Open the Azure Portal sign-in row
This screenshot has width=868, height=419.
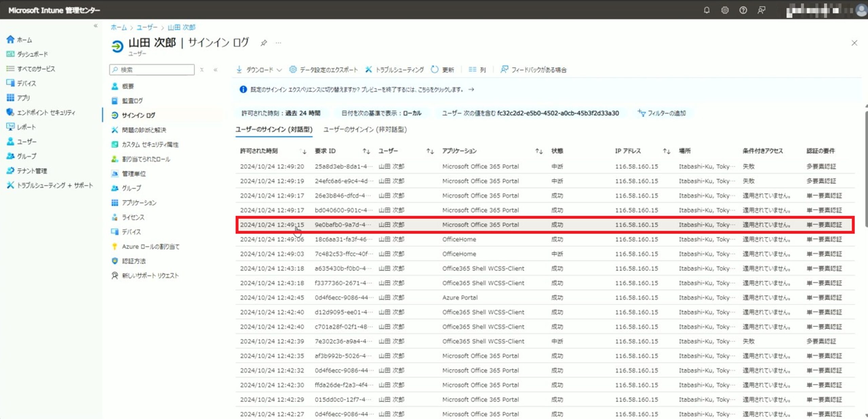tap(545, 298)
